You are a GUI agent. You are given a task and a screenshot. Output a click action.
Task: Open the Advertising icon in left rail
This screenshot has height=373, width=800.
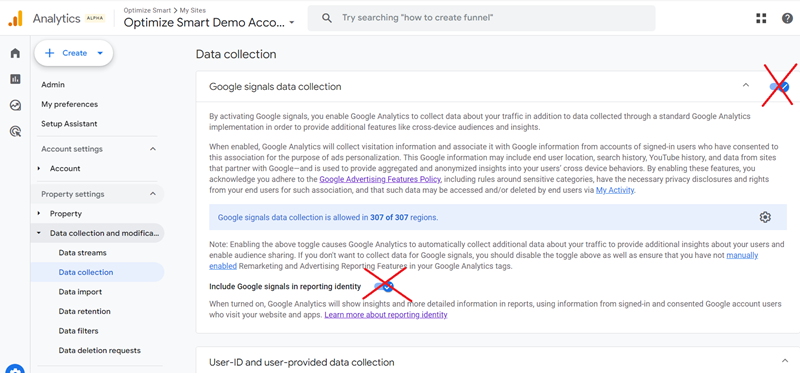[x=15, y=132]
